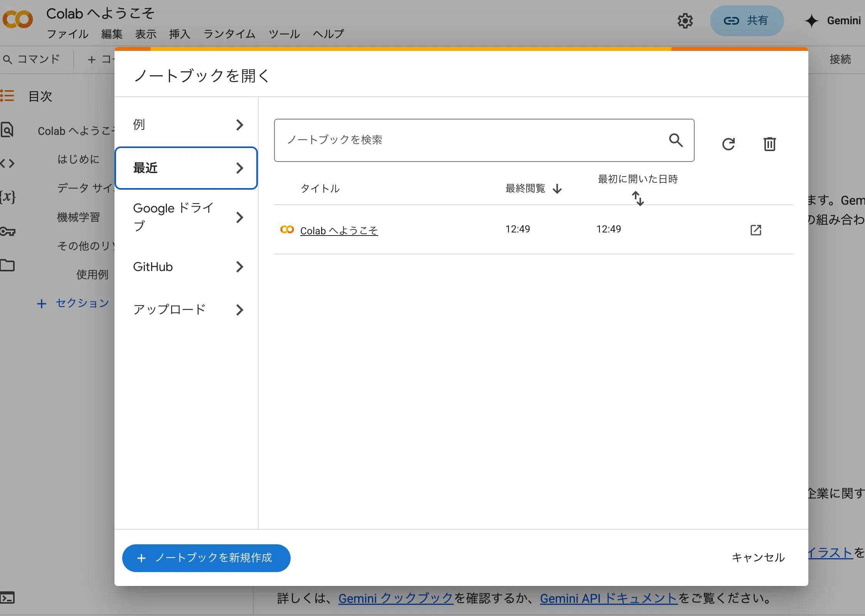Image resolution: width=865 pixels, height=616 pixels.
Task: Open the ファイル menu
Action: 67,34
